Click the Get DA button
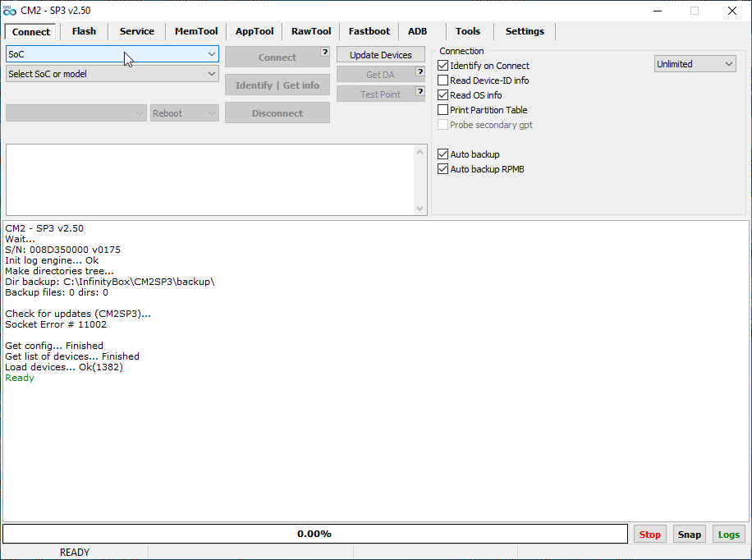This screenshot has height=560, width=752. 381,75
